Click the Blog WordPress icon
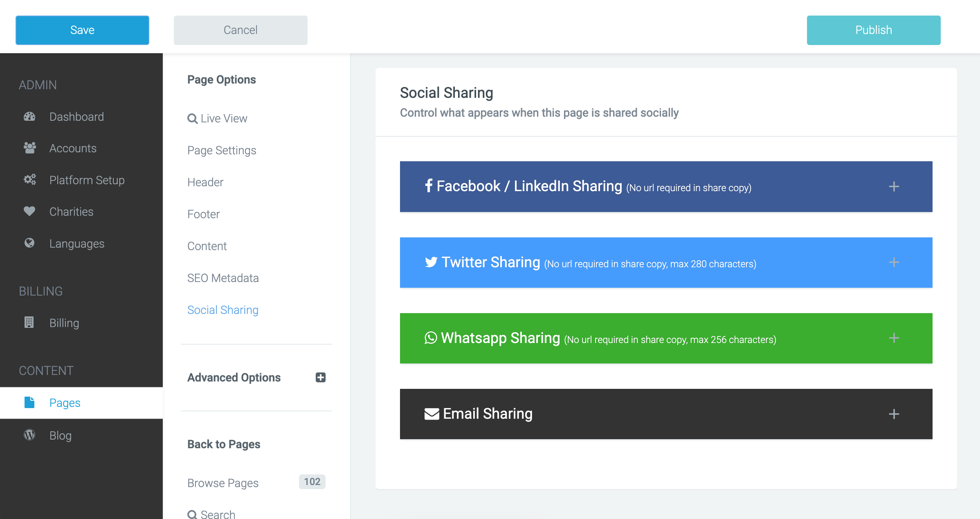The height and width of the screenshot is (519, 980). (29, 435)
